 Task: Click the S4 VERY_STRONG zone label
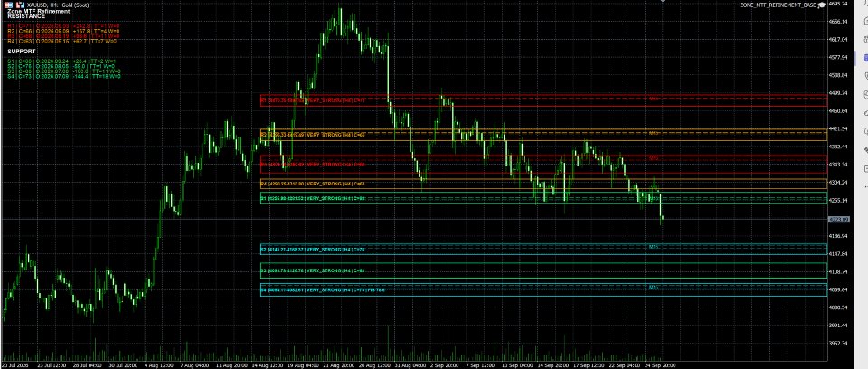(323, 290)
